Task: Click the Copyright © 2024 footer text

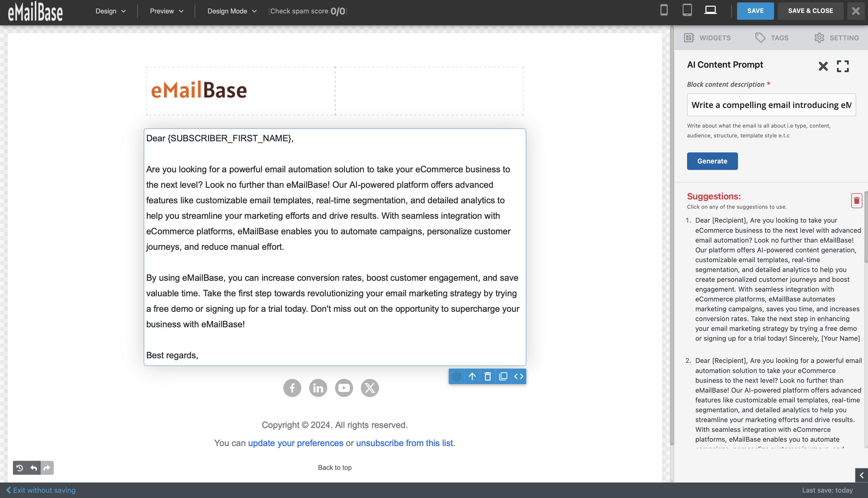Action: coord(335,425)
